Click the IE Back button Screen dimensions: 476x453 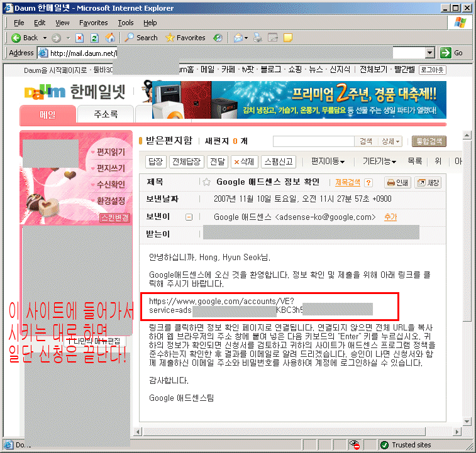[25, 38]
